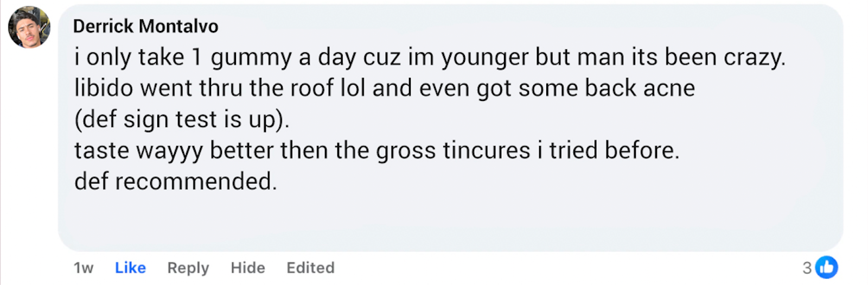This screenshot has height=285, width=868.
Task: Click the line "libido went thru the roof"
Action: point(384,88)
